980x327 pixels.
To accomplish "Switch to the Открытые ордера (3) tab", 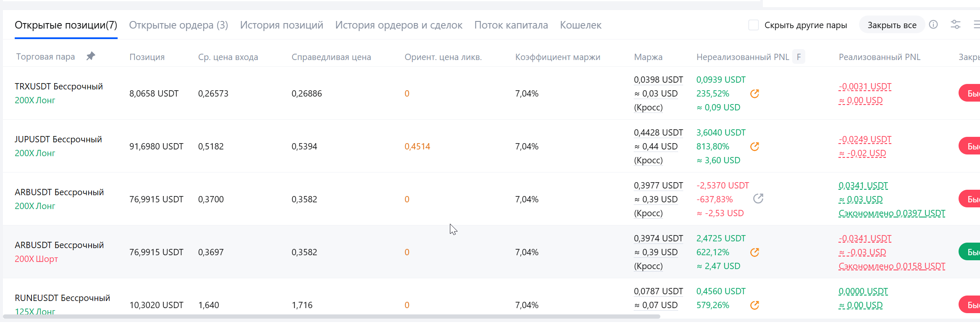I will tap(179, 25).
